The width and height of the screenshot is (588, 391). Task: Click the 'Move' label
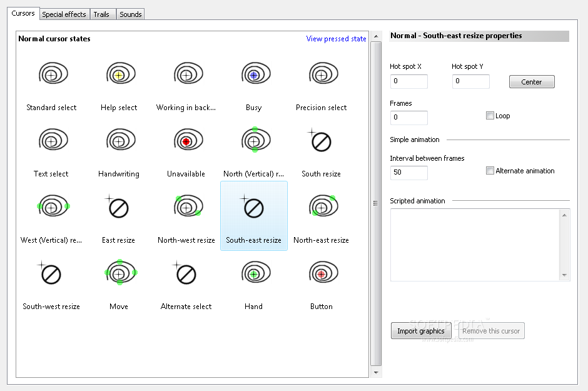(x=119, y=307)
